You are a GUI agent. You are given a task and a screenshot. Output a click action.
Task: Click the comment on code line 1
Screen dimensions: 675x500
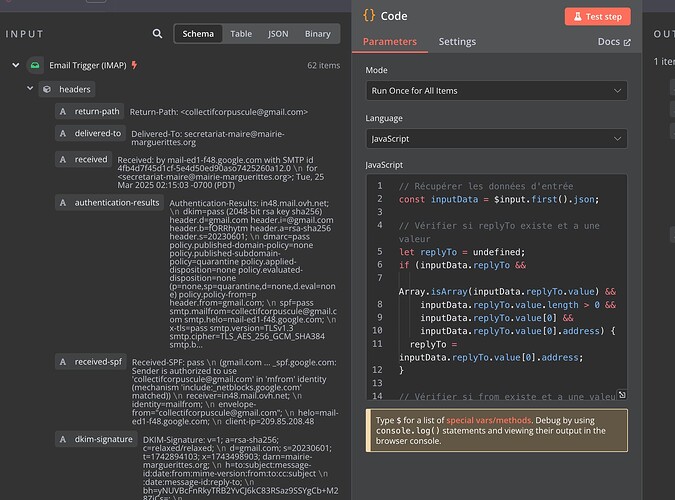point(486,186)
